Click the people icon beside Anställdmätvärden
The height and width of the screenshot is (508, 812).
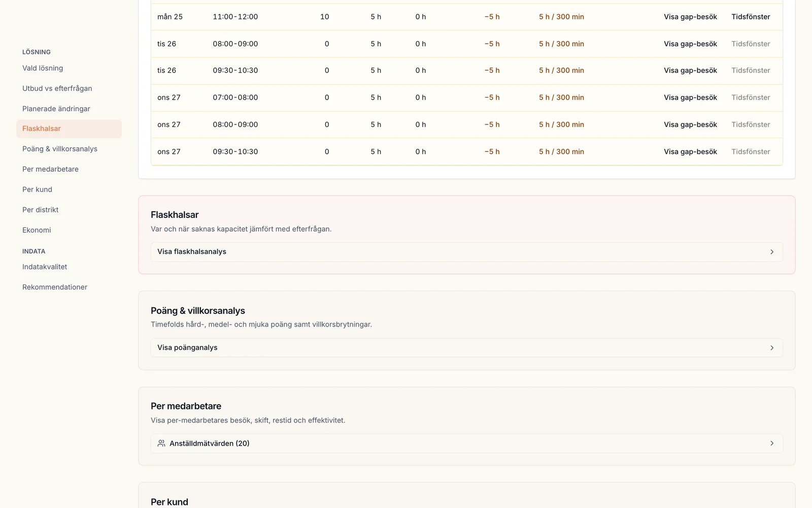click(x=161, y=443)
